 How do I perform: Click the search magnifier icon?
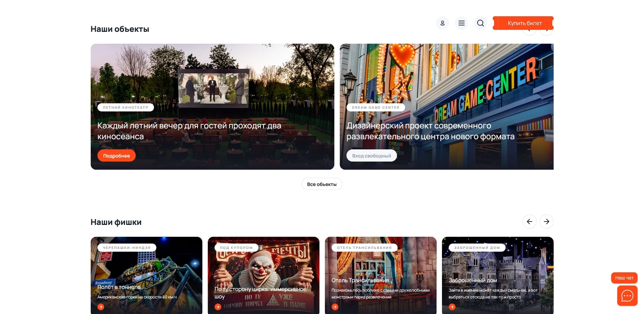[480, 23]
